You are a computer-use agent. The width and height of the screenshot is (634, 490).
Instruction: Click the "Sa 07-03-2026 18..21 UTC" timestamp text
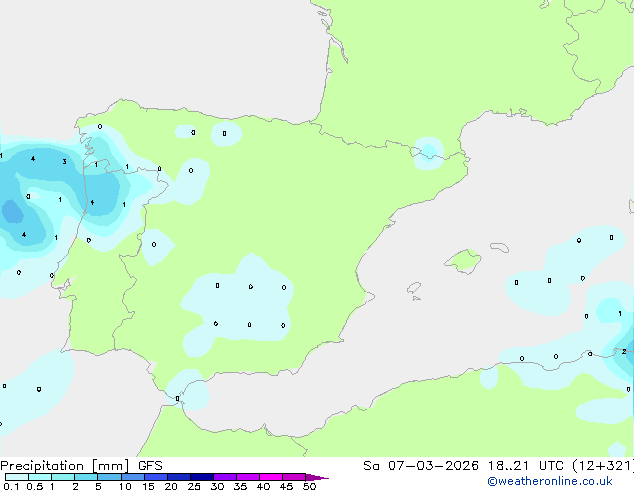click(463, 466)
